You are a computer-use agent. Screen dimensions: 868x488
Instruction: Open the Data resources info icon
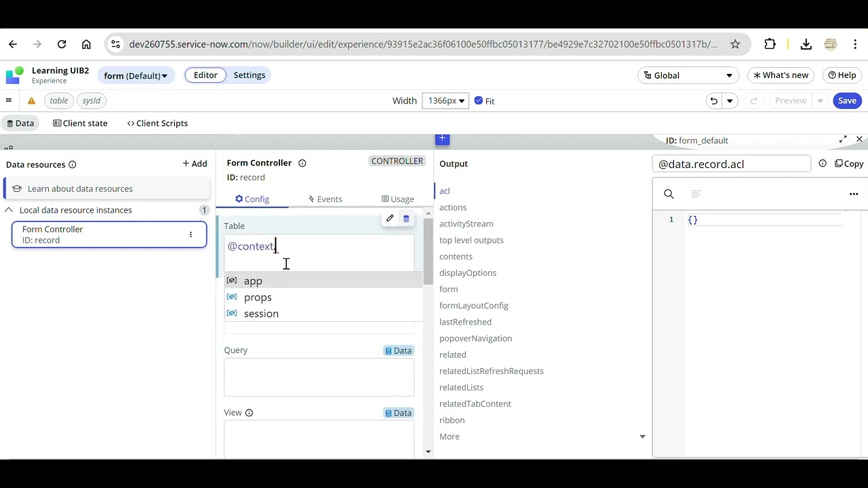[x=73, y=165]
